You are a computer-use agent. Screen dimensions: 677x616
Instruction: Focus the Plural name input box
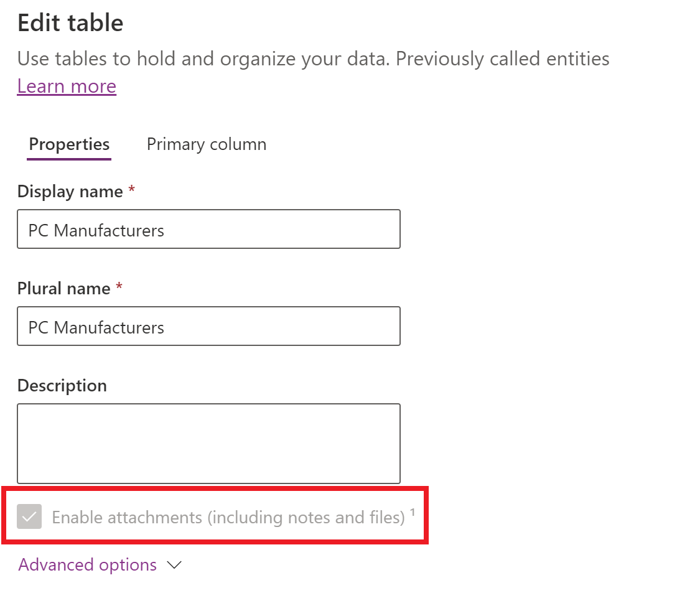coord(208,327)
